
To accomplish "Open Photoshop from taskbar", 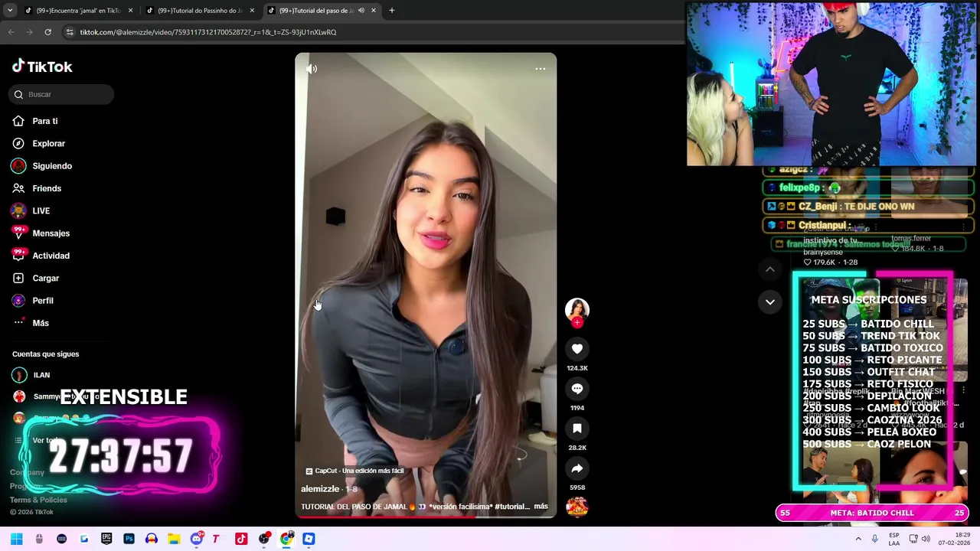I will click(x=129, y=539).
